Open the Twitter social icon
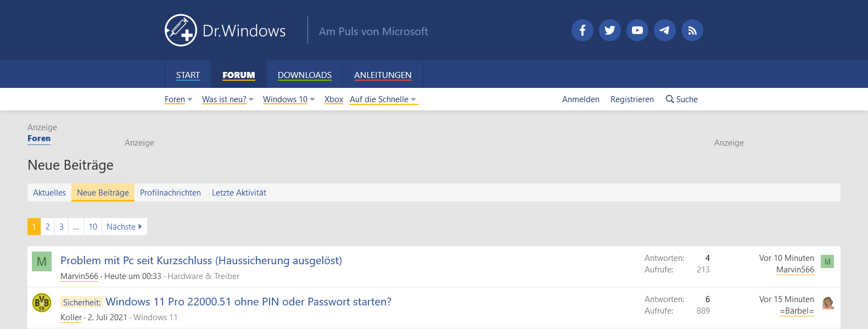Viewport: 868px width, 329px height. (x=609, y=30)
